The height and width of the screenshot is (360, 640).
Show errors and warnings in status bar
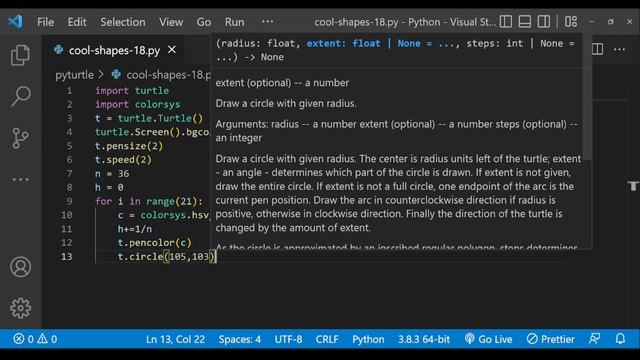[x=35, y=339]
